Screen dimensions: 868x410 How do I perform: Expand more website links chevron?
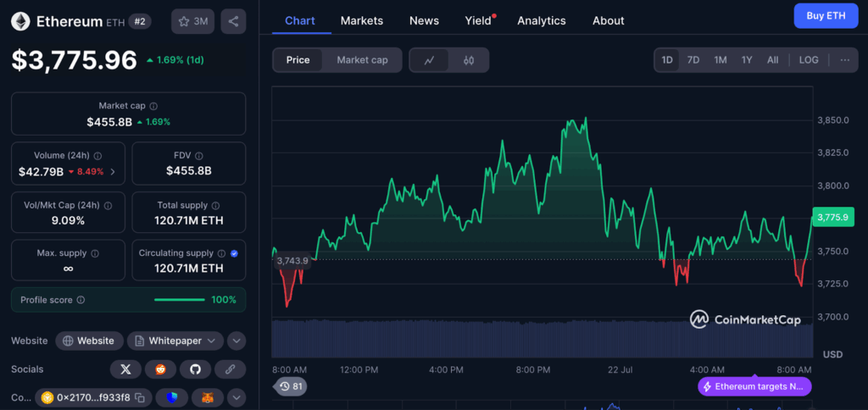[236, 341]
